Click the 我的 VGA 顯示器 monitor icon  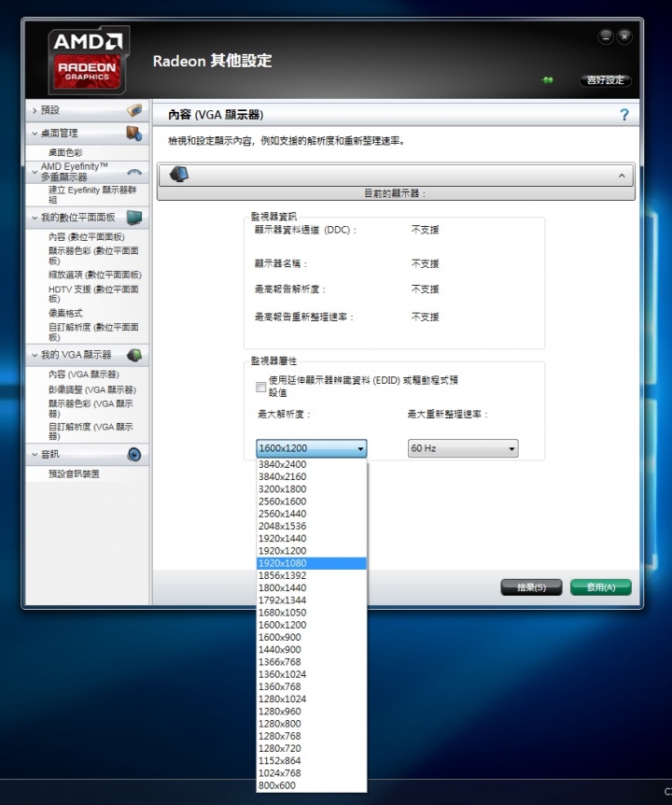(134, 355)
